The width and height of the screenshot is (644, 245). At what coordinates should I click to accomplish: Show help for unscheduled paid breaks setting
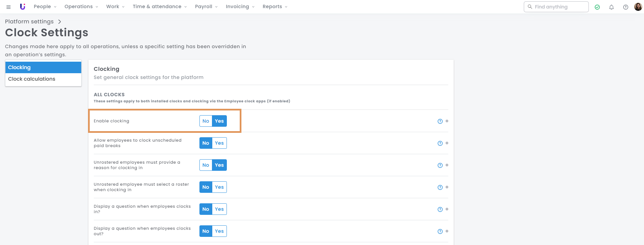(440, 143)
